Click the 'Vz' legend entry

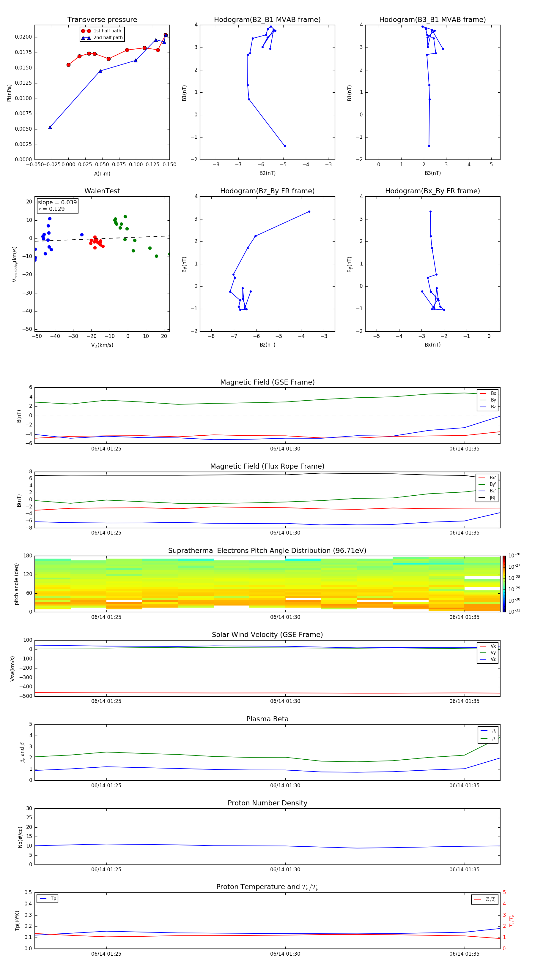488,659
